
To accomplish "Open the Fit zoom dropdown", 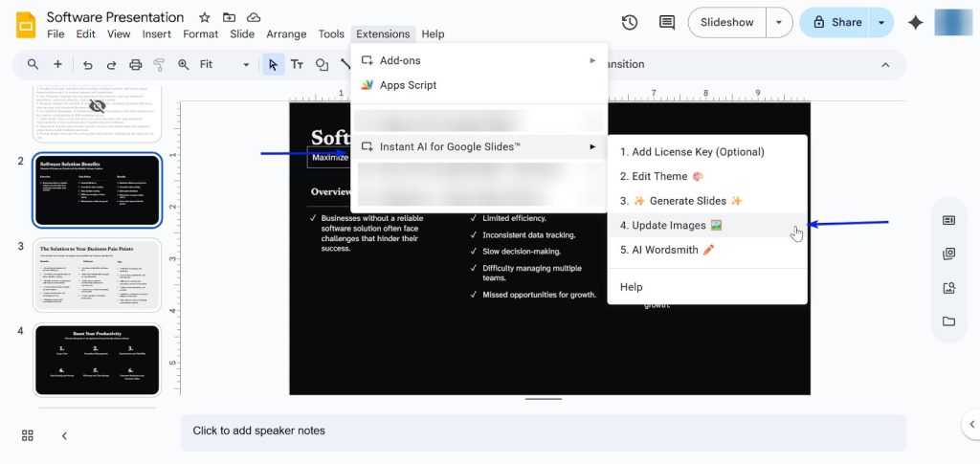I will [224, 65].
